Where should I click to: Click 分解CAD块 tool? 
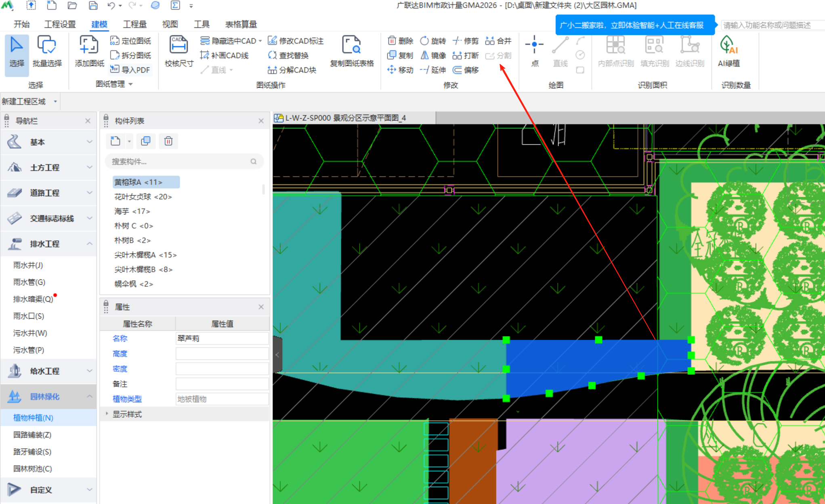coord(292,70)
